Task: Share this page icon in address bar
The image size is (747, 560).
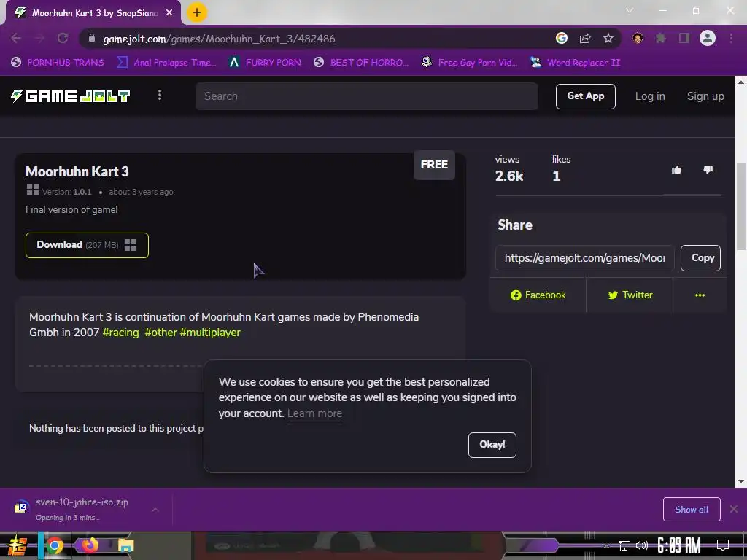Action: (x=585, y=39)
